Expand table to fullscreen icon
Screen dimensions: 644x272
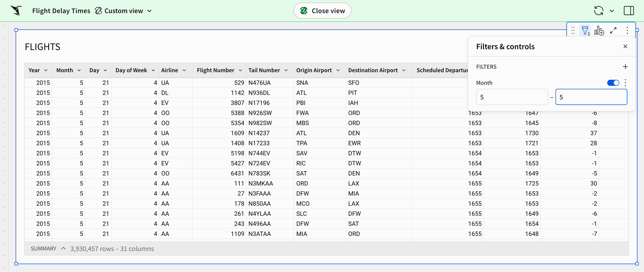point(613,31)
